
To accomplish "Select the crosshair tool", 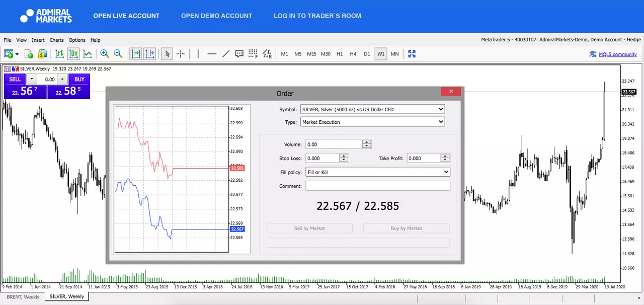I will (181, 54).
